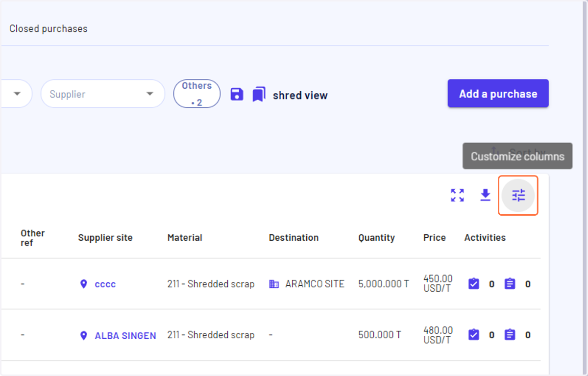This screenshot has width=588, height=376.
Task: Click the Other ref column header
Action: [33, 238]
